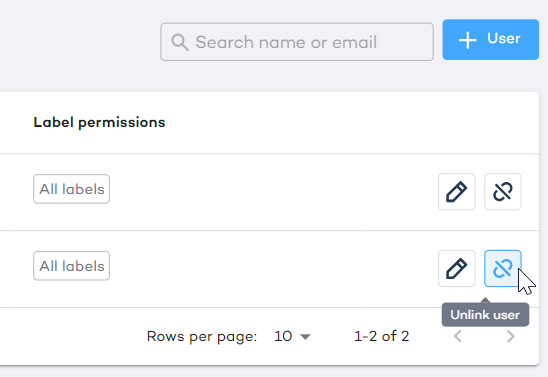Image resolution: width=548 pixels, height=377 pixels.
Task: Click the plus icon on User button
Action: click(x=467, y=39)
